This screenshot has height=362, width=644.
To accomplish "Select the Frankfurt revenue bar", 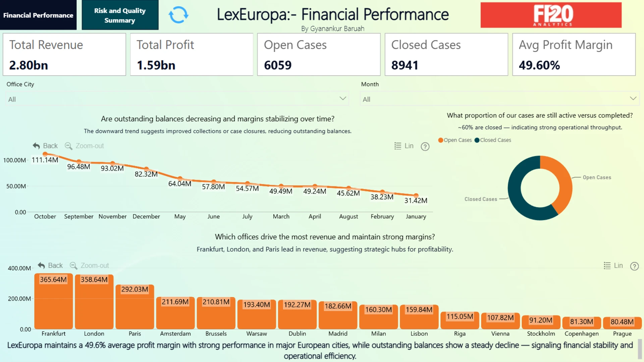I will [53, 301].
